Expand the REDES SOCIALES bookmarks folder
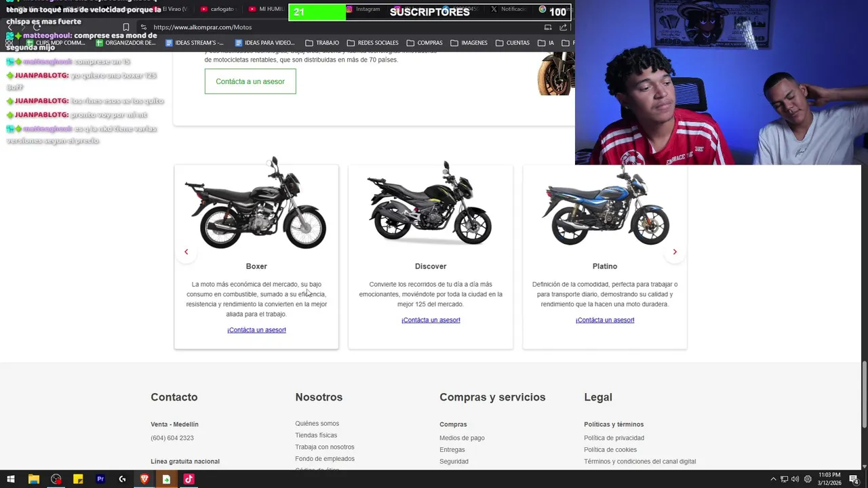 coord(372,43)
